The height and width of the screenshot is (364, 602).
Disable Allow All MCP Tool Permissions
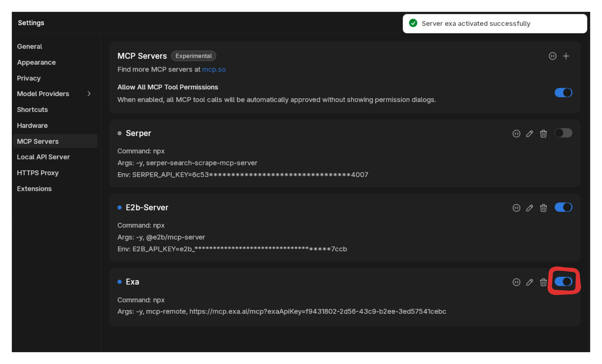pyautogui.click(x=563, y=92)
